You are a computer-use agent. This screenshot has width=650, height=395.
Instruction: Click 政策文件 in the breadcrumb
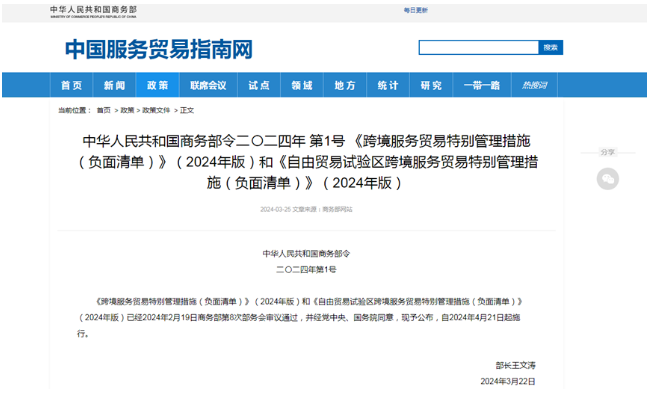[x=156, y=110]
